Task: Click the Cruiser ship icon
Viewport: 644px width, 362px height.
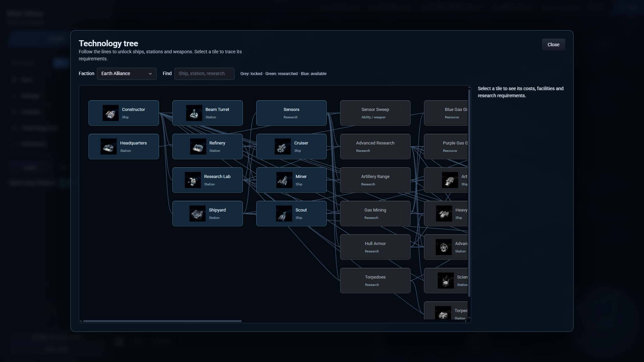Action: click(283, 146)
